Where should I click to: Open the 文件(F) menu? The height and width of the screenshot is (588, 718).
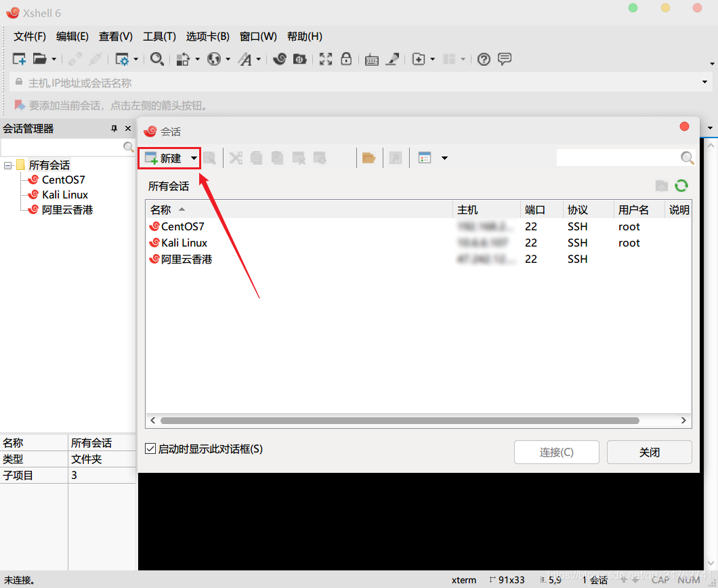tap(30, 37)
